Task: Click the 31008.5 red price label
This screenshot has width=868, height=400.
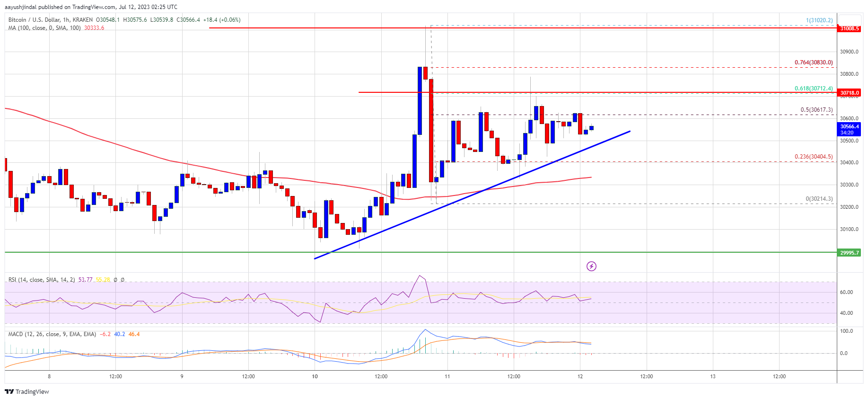Action: [849, 29]
